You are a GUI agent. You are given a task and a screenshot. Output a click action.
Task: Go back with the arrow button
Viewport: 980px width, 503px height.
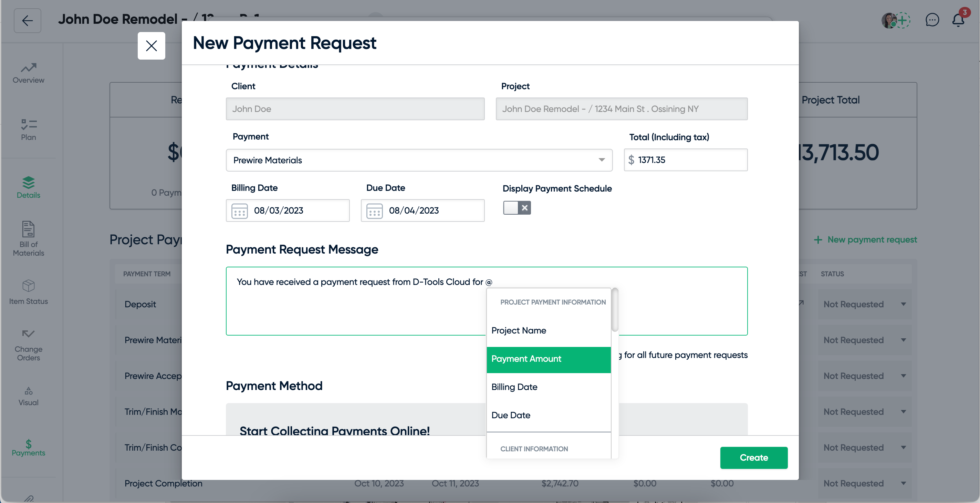tap(28, 21)
